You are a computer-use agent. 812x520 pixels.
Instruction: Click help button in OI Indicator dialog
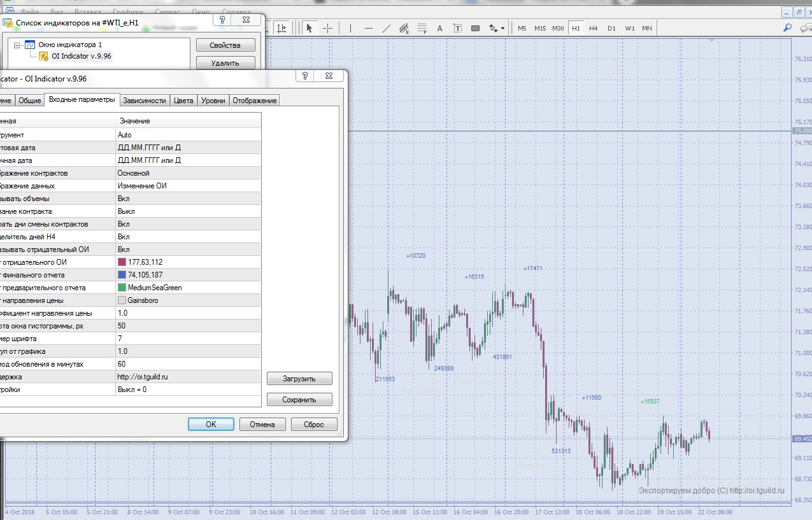pos(306,76)
